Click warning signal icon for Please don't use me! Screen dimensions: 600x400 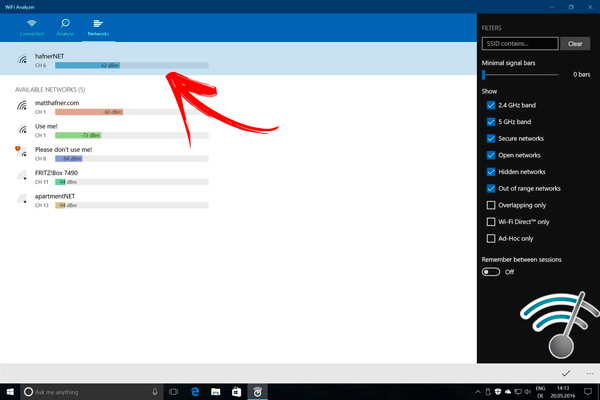pos(21,151)
